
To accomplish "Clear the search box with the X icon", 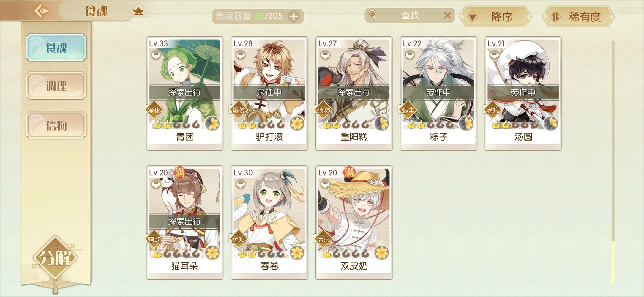I will (x=447, y=15).
